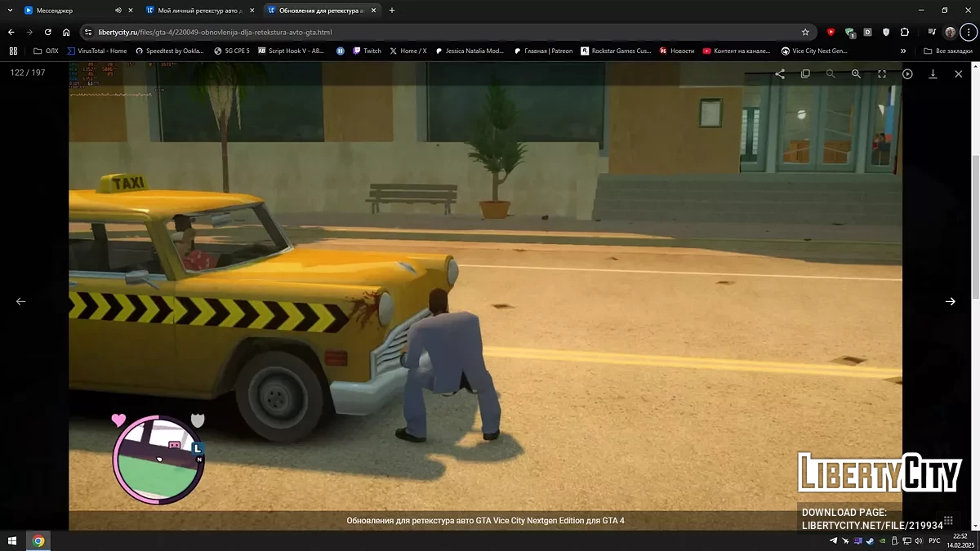Go to the next gallery image

(x=950, y=301)
